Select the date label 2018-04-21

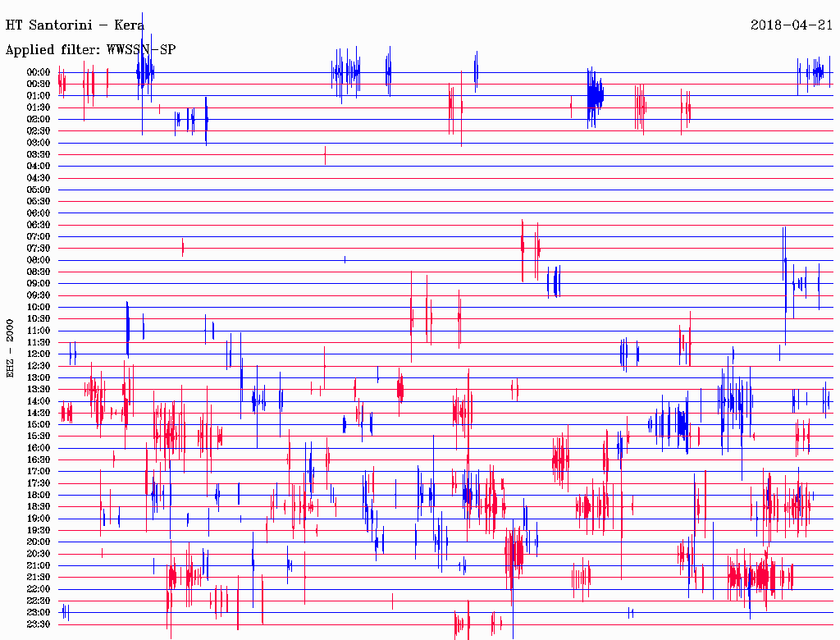click(x=792, y=25)
